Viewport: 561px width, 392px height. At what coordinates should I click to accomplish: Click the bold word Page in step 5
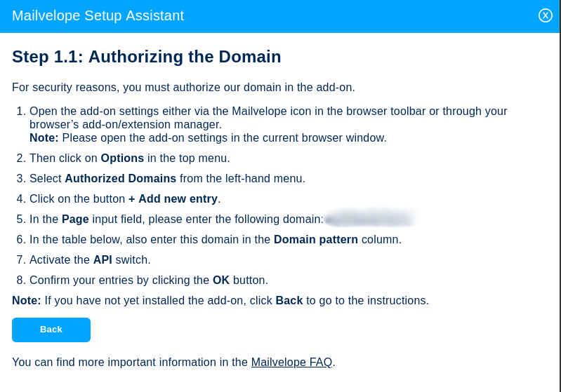coord(75,219)
